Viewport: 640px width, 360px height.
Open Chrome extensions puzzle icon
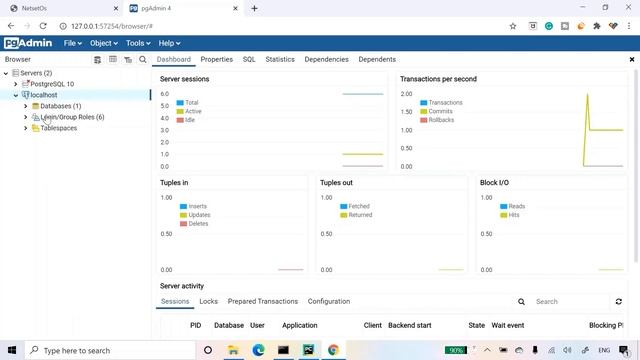coord(597,26)
